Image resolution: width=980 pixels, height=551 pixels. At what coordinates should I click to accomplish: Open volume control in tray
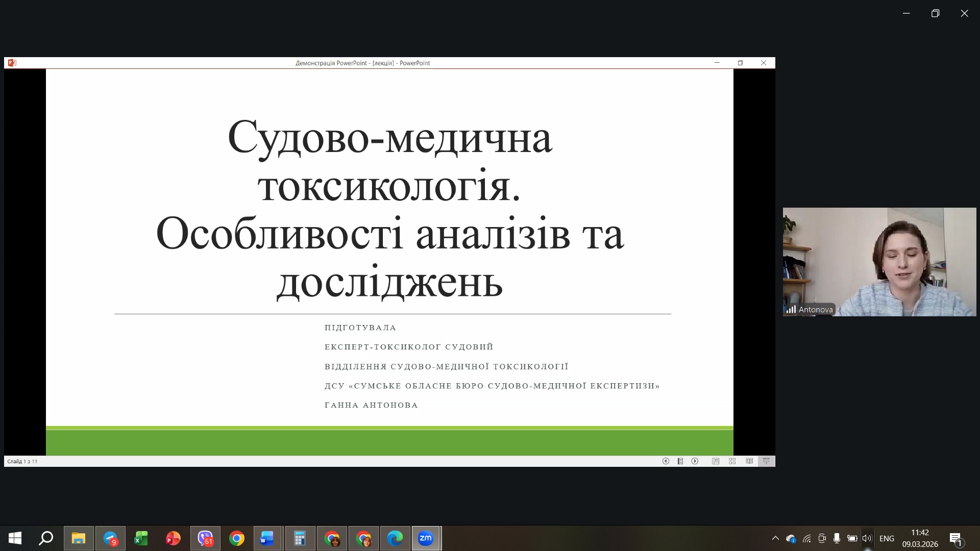pyautogui.click(x=867, y=538)
